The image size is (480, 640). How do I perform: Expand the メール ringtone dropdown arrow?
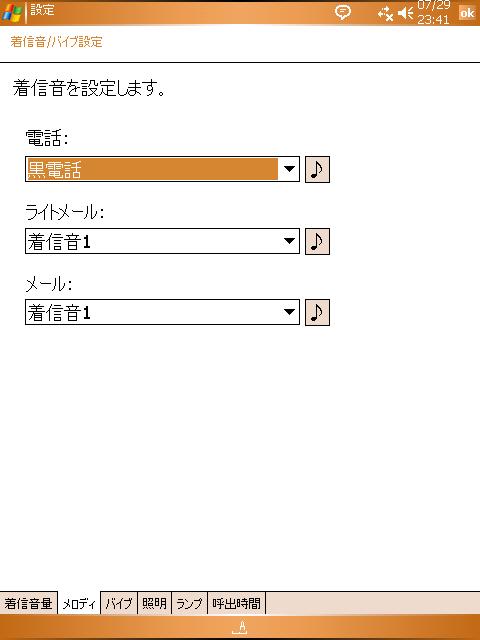[x=289, y=313]
